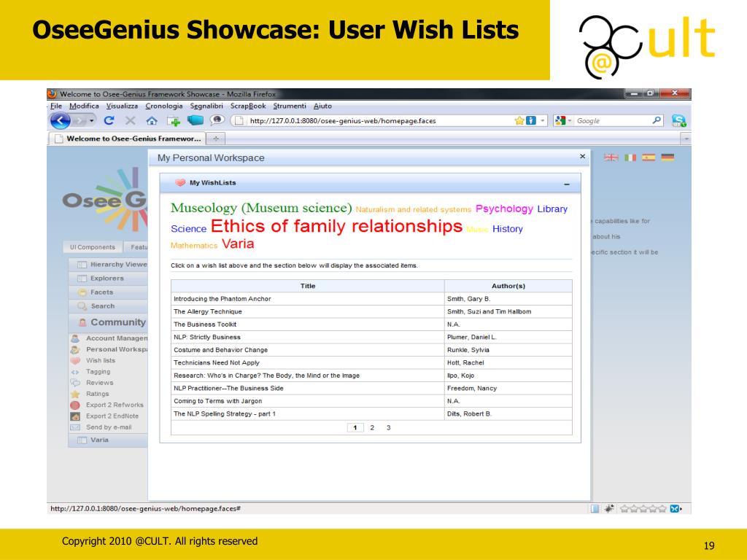Viewport: 747px width, 560px height.
Task: Open the search engine dropdown arrow
Action: click(570, 121)
